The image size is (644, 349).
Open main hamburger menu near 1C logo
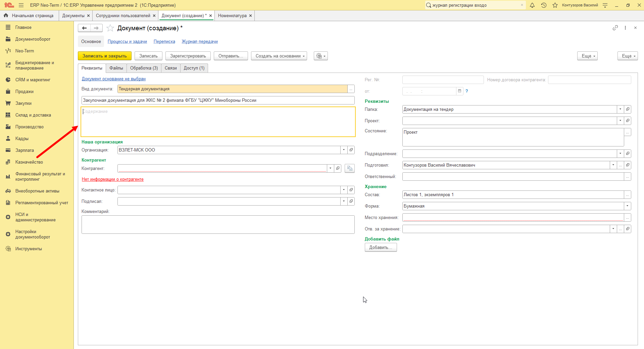pos(21,5)
